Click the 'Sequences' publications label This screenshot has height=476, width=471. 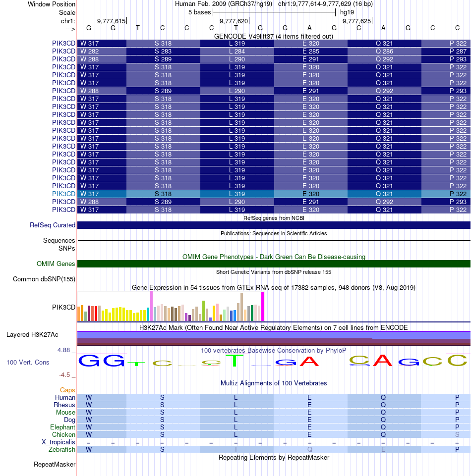click(x=59, y=240)
